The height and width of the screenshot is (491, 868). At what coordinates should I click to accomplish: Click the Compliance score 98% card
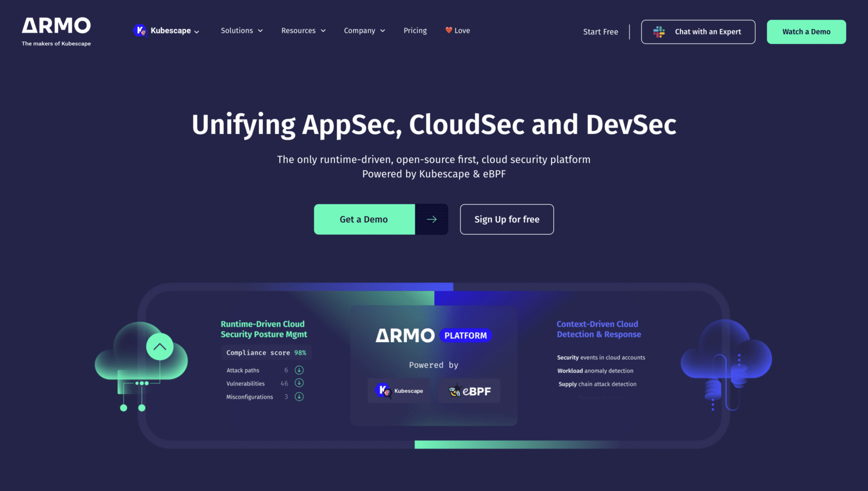tap(266, 352)
